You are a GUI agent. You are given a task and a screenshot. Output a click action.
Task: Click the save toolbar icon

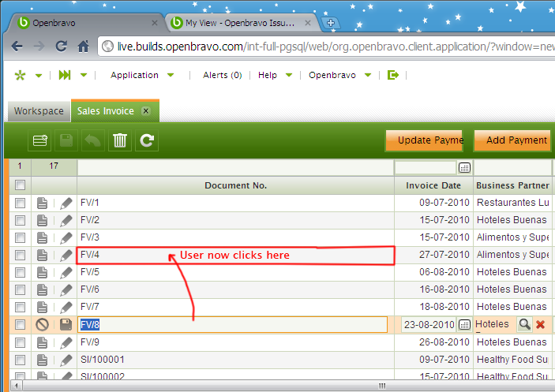(x=66, y=140)
